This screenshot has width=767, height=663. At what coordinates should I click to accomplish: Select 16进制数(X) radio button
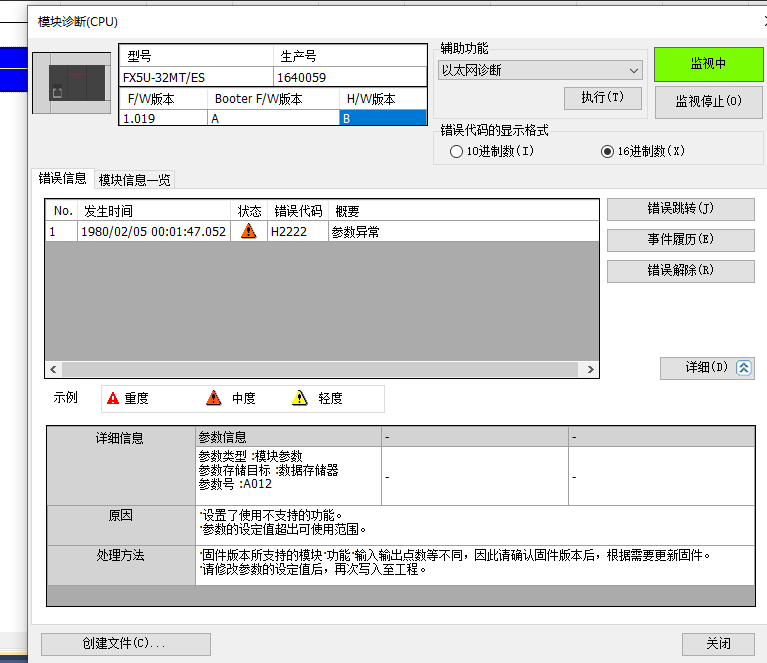click(607, 152)
